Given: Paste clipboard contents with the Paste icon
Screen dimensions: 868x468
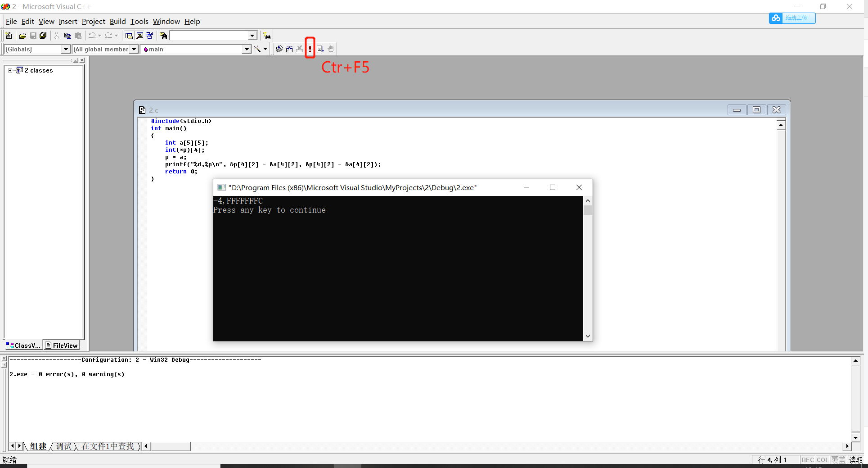Looking at the screenshot, I should click(78, 36).
